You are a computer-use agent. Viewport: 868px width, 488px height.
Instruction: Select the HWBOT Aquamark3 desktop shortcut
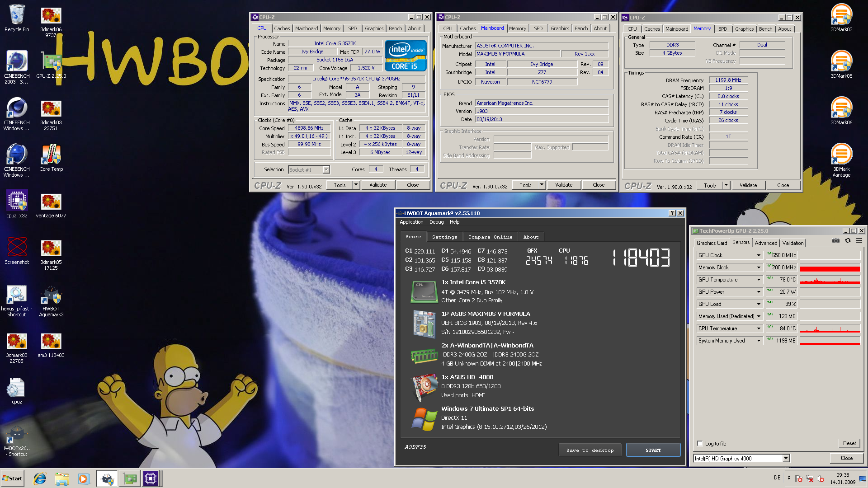(51, 301)
